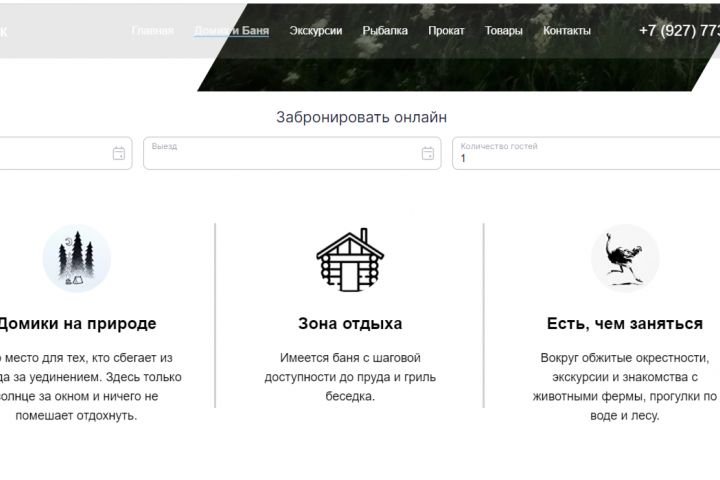This screenshot has height=480, width=720.
Task: Open the check-in date calendar icon
Action: [119, 153]
